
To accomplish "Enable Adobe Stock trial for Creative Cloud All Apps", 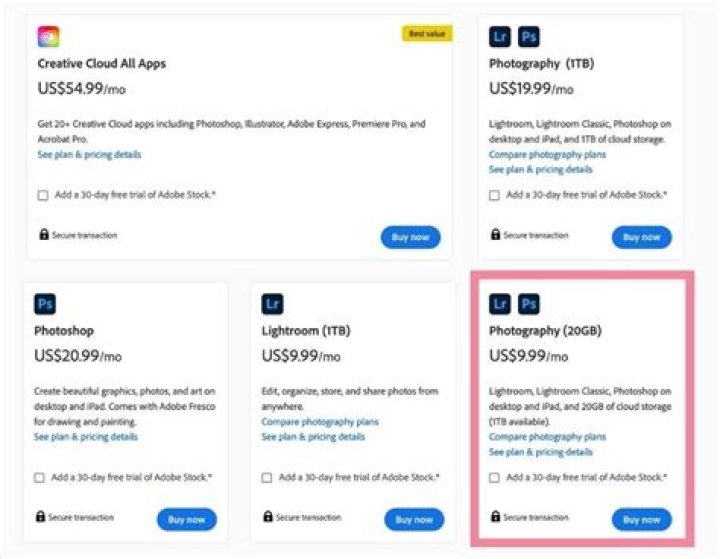I will tap(43, 195).
